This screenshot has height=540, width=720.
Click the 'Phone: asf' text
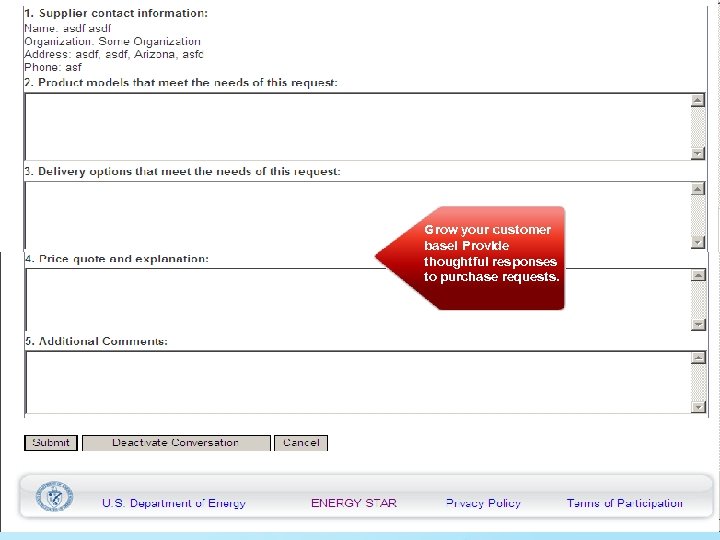pos(53,67)
